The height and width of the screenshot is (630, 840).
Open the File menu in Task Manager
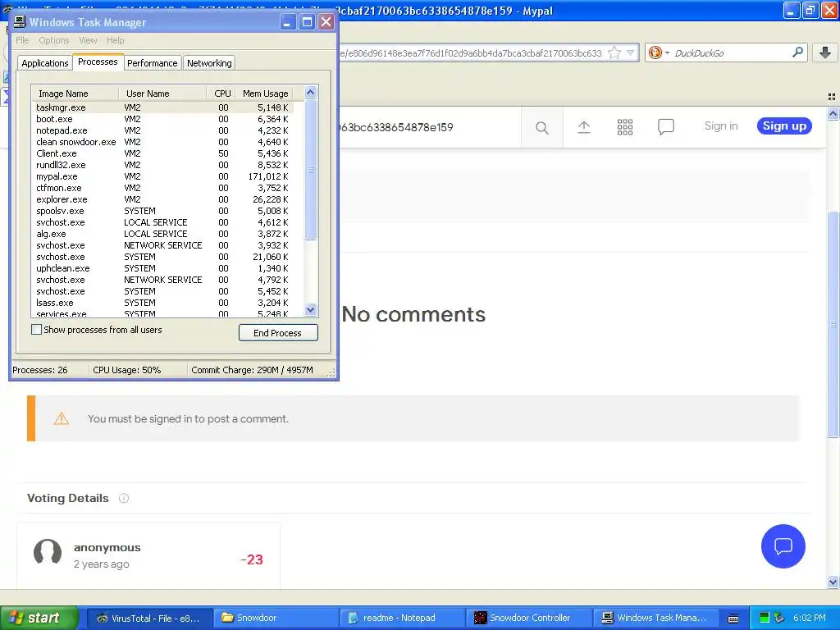(x=22, y=40)
